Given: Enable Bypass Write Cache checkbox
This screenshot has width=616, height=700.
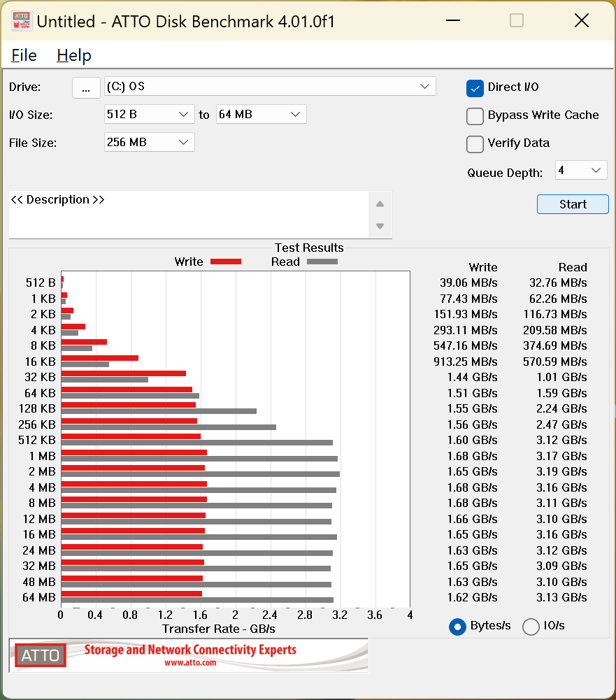Looking at the screenshot, I should coord(475,116).
